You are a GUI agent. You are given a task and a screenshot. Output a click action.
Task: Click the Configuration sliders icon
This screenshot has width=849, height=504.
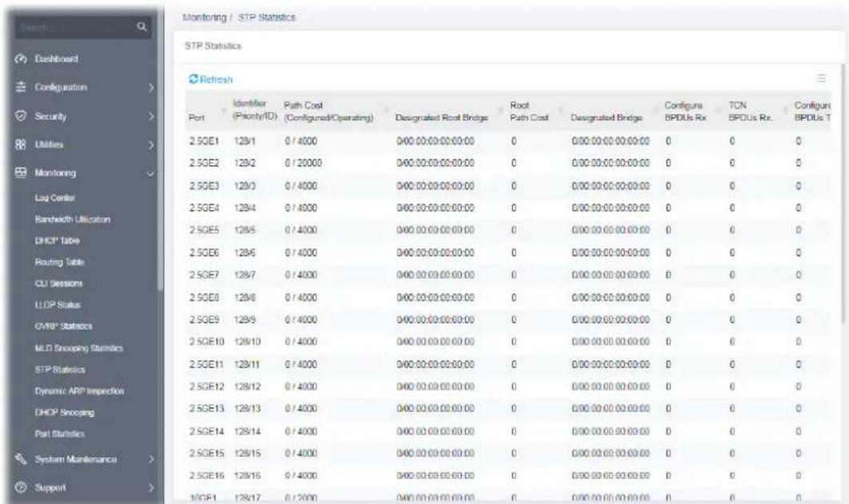(21, 87)
